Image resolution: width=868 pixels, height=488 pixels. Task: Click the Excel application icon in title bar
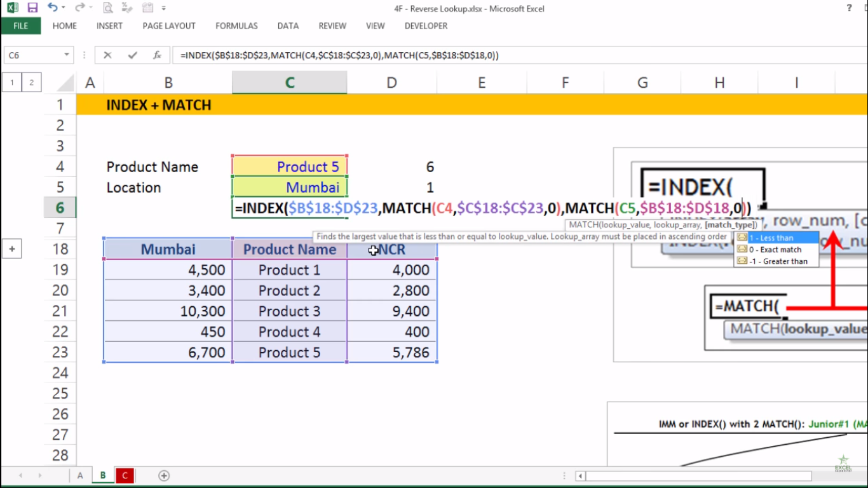(x=13, y=8)
